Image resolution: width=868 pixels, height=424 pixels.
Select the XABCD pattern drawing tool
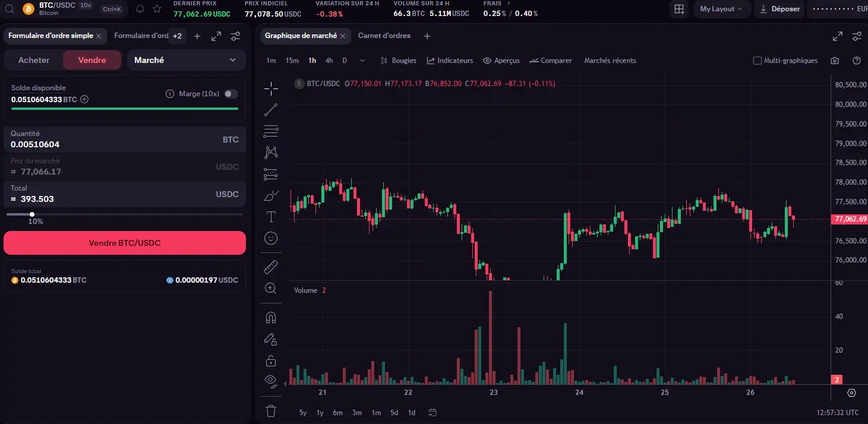(x=271, y=153)
